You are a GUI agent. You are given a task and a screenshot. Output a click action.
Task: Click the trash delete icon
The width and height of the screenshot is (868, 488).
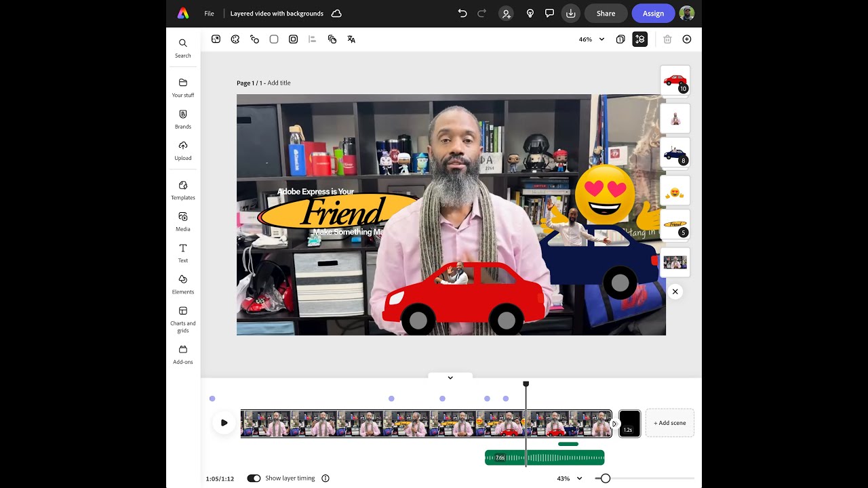(667, 39)
